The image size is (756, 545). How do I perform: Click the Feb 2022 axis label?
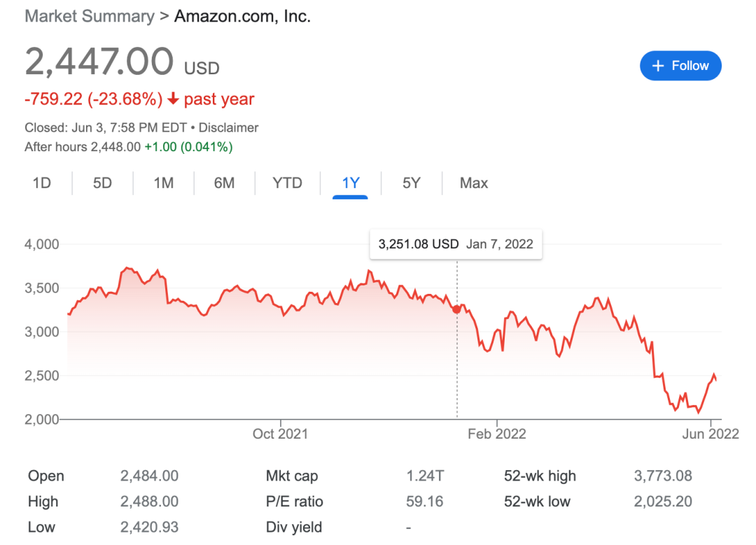(497, 434)
